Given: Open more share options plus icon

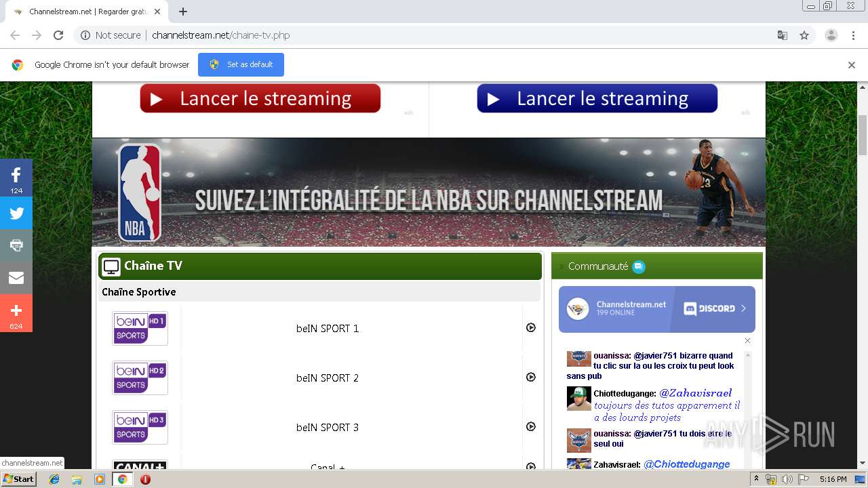Looking at the screenshot, I should [16, 313].
